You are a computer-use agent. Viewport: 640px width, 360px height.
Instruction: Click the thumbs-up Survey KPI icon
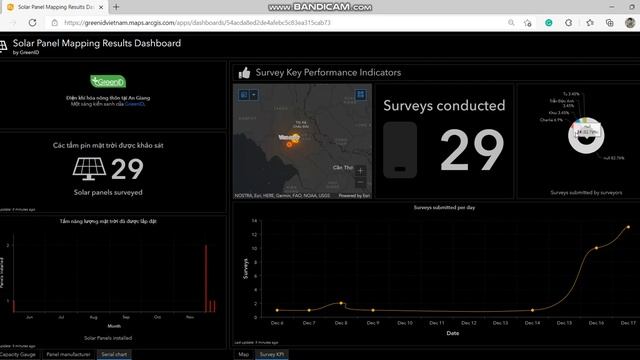pyautogui.click(x=244, y=73)
